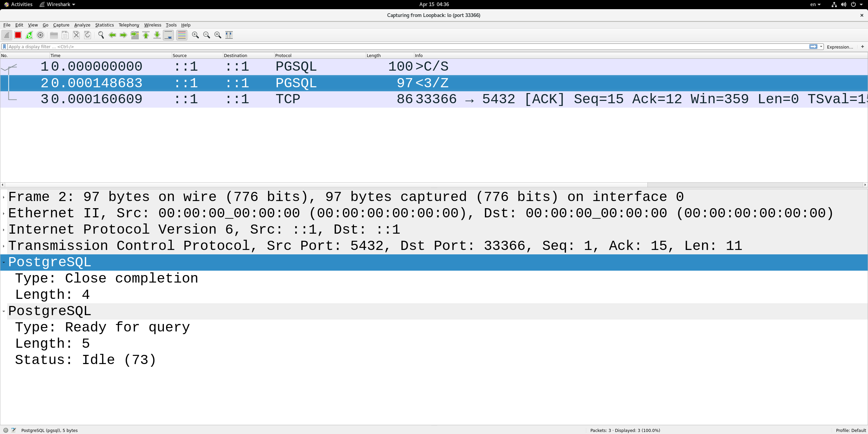Screen dimensions: 868x434
Task: Select the 'Type: Ready for query' field
Action: coord(102,327)
